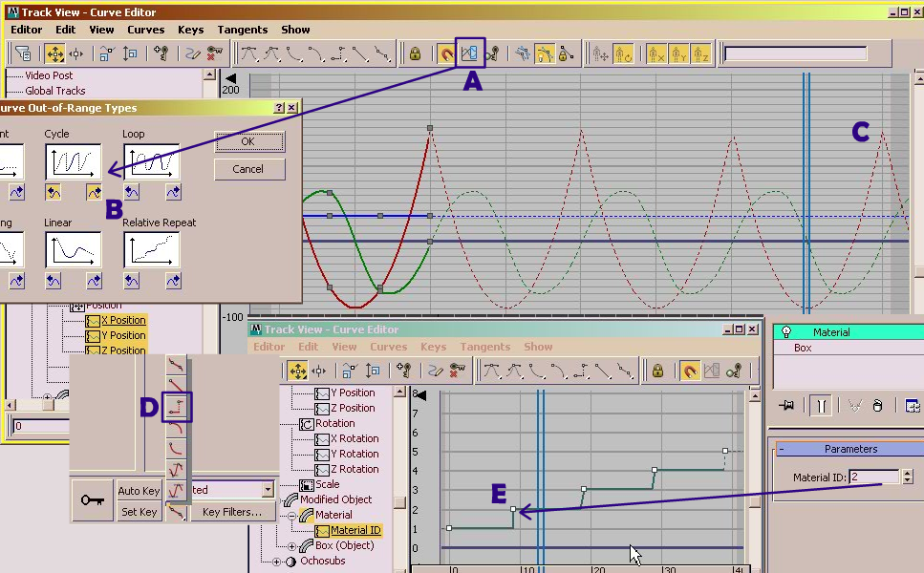
Task: Toggle the Set Key button
Action: point(139,512)
